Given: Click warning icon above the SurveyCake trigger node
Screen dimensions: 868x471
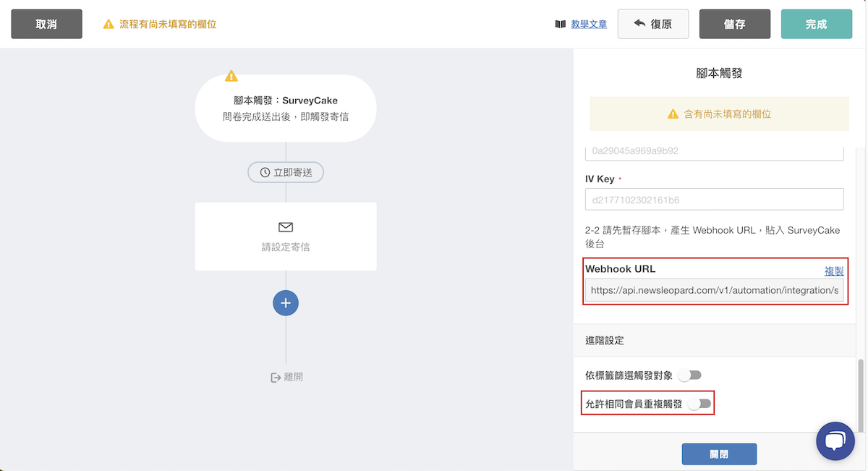Looking at the screenshot, I should [231, 75].
